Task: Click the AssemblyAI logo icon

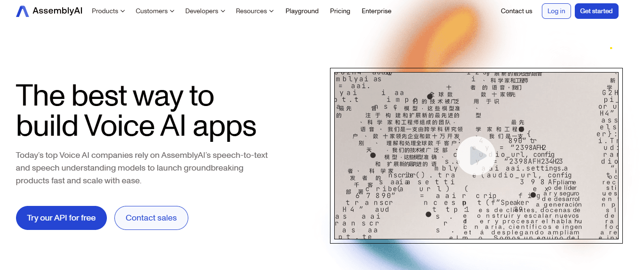Action: pyautogui.click(x=22, y=11)
